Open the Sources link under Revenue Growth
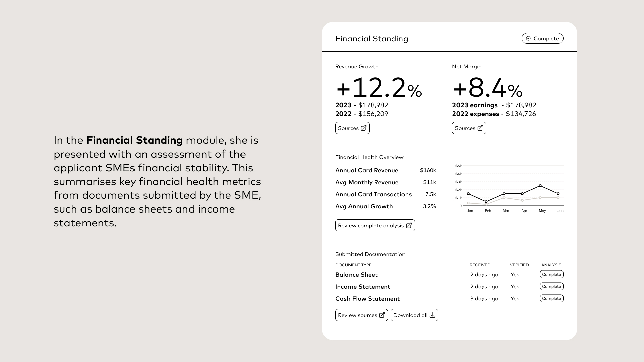The width and height of the screenshot is (644, 362). tap(352, 128)
